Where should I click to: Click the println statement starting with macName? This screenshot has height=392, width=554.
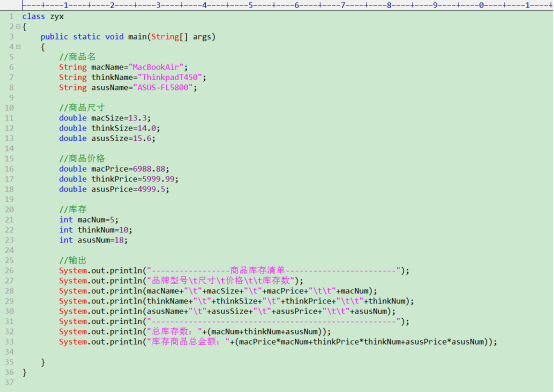[218, 291]
